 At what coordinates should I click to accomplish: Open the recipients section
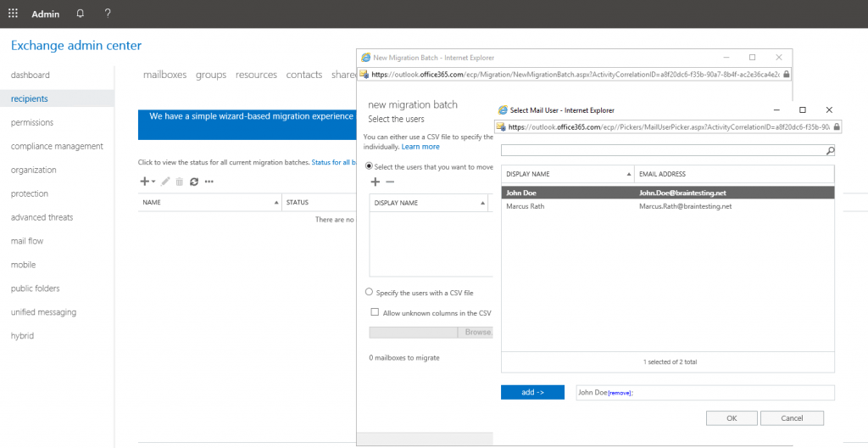tap(30, 98)
